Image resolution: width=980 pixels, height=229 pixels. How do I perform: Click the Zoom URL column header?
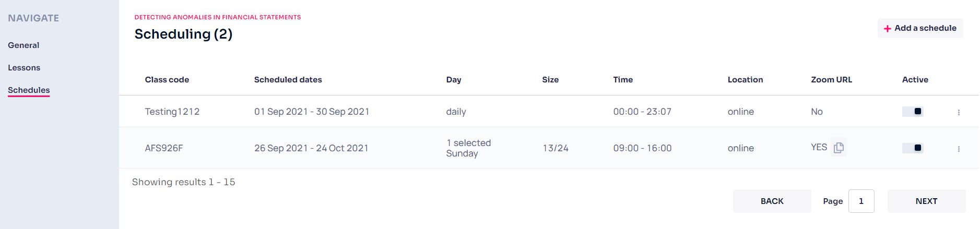point(831,80)
